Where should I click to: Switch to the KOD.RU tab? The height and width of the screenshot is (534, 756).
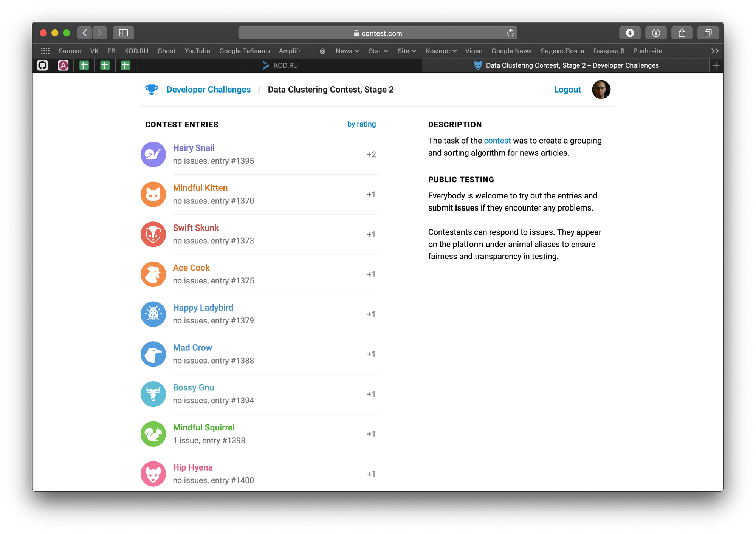(280, 65)
